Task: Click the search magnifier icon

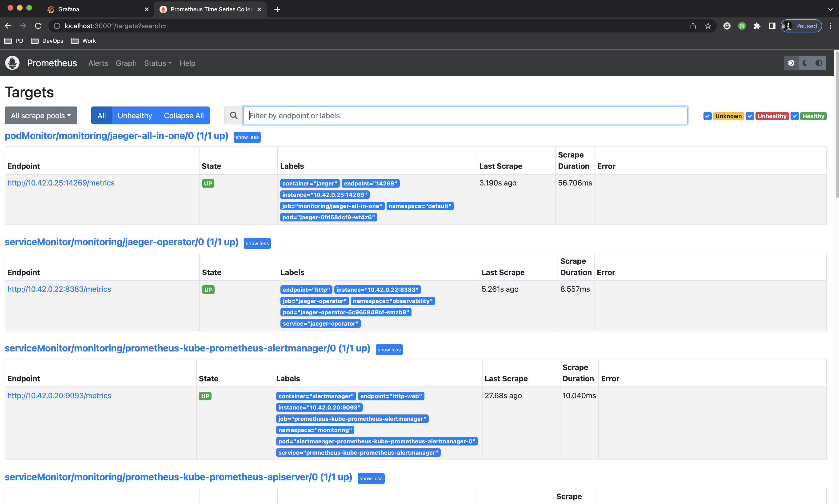Action: pyautogui.click(x=233, y=115)
